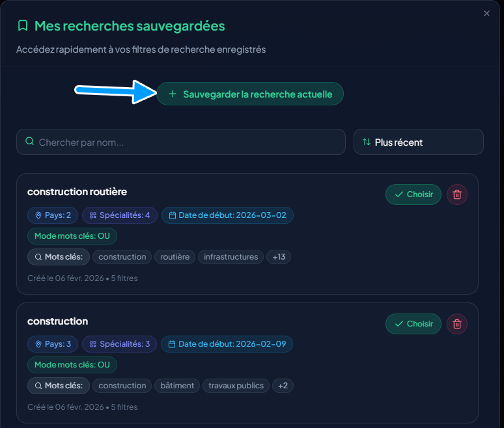Save the current search

point(250,94)
